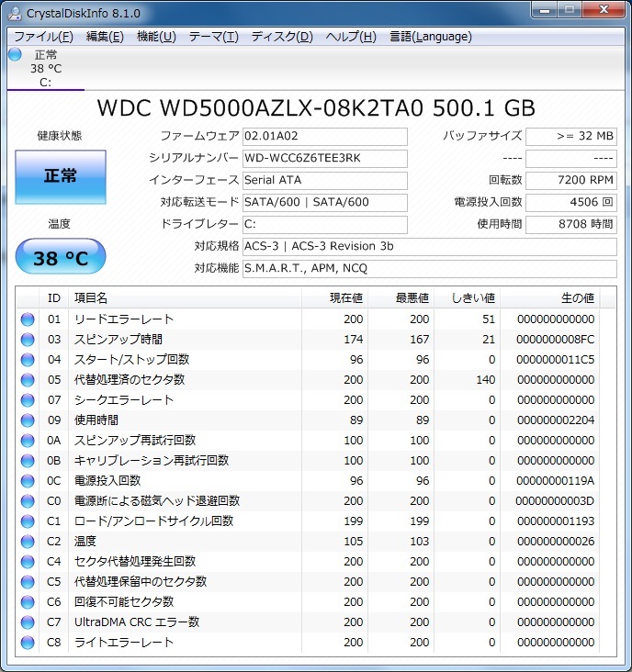Click the buffer size field >= 32 MB
Screen dimensions: 632x672
(x=571, y=137)
